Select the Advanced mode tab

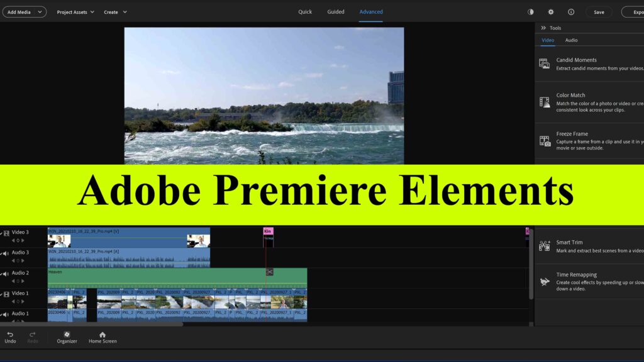click(371, 12)
